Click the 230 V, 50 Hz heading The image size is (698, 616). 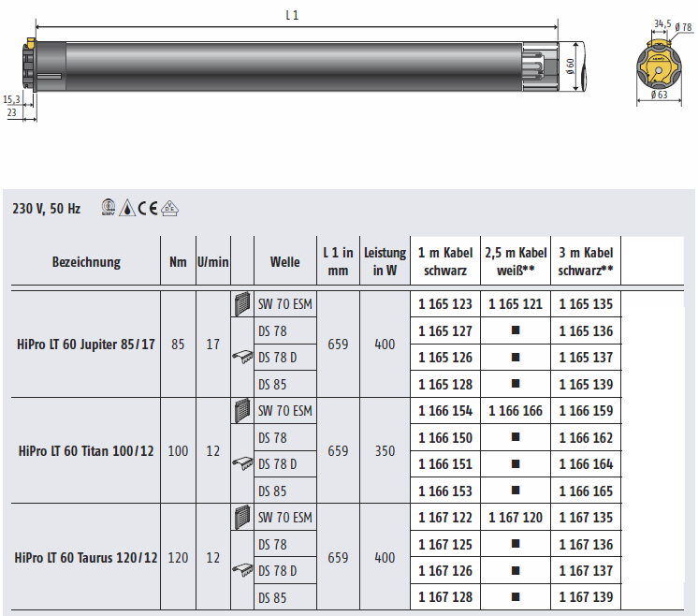[x=47, y=209]
